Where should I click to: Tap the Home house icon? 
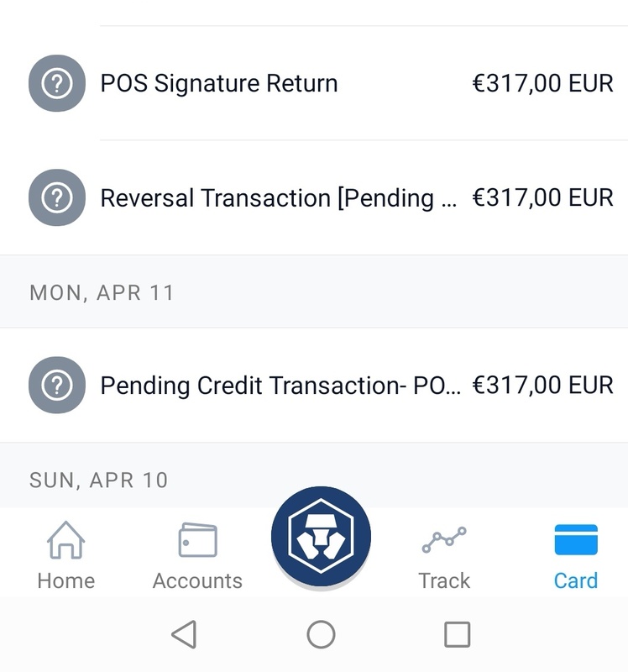[65, 540]
